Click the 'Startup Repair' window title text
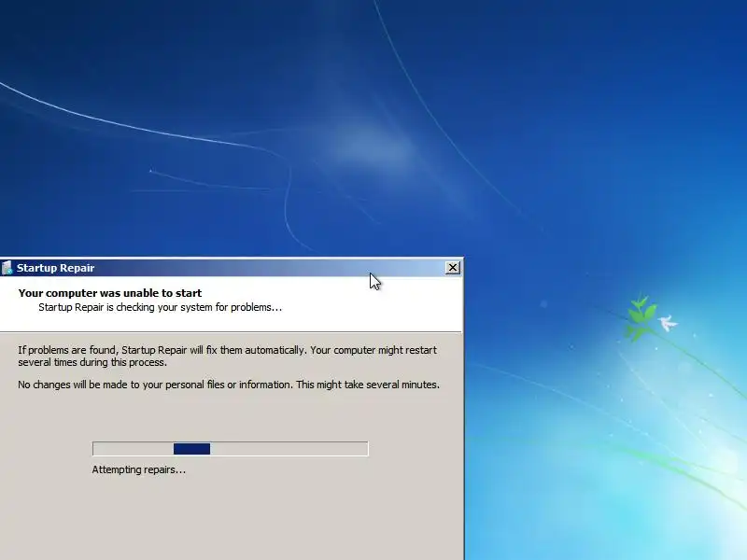 [56, 268]
